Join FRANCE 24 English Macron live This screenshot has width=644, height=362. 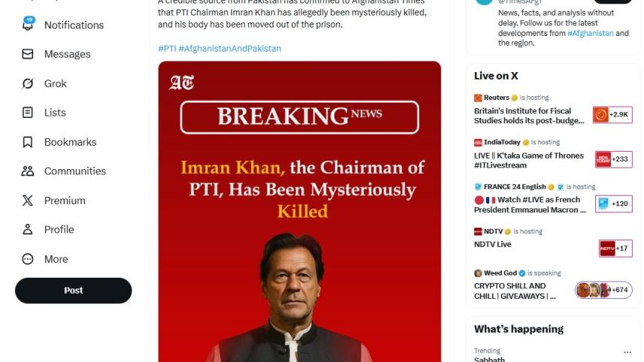pos(529,204)
